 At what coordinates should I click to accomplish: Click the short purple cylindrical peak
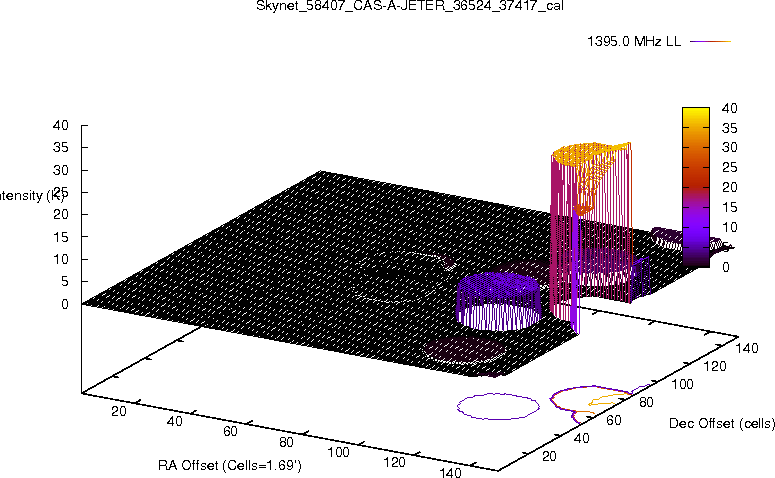[x=498, y=301]
